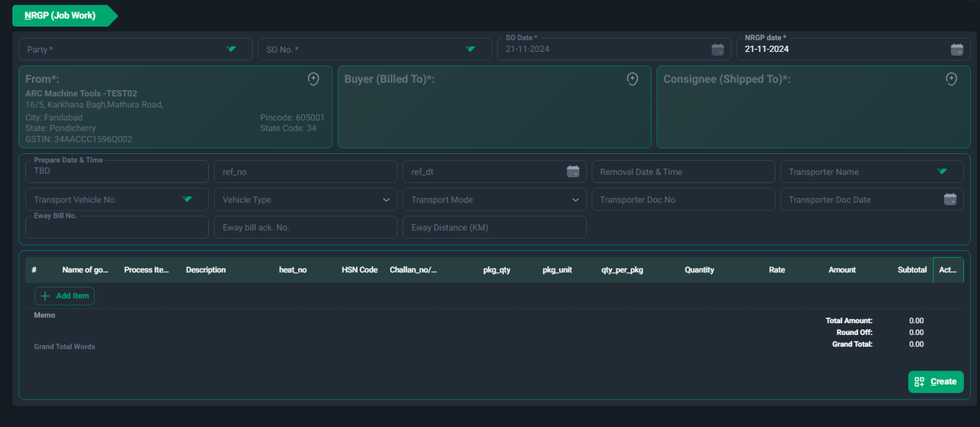
Task: Open the SO Date calendar picker icon
Action: click(x=717, y=49)
